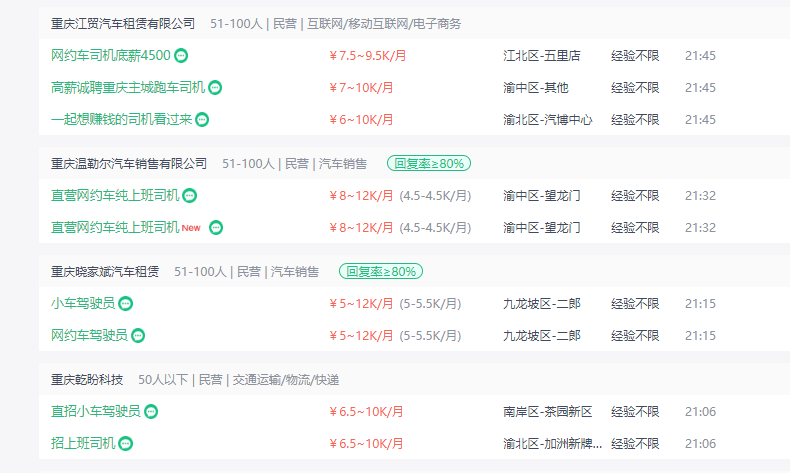The image size is (790, 473).
Task: Click 回复率≥80% badge for 重庆温勒尔汽车销售
Action: (429, 163)
